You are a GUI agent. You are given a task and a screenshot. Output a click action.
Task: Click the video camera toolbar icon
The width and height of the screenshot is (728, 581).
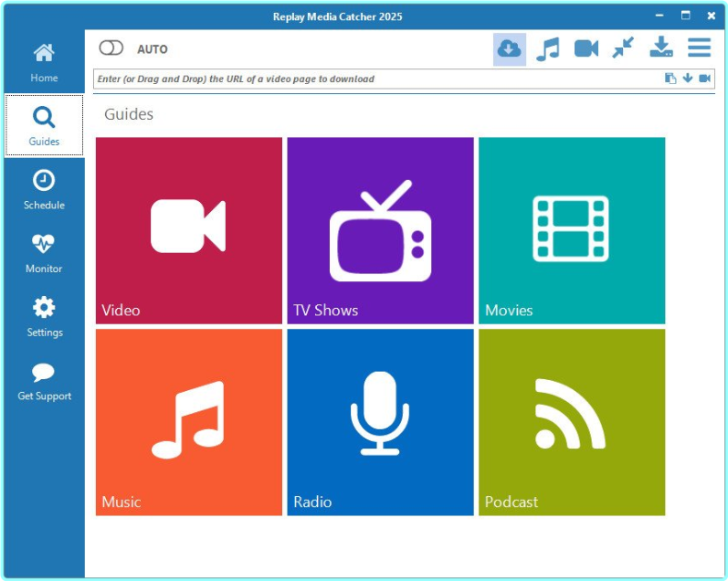pos(586,48)
